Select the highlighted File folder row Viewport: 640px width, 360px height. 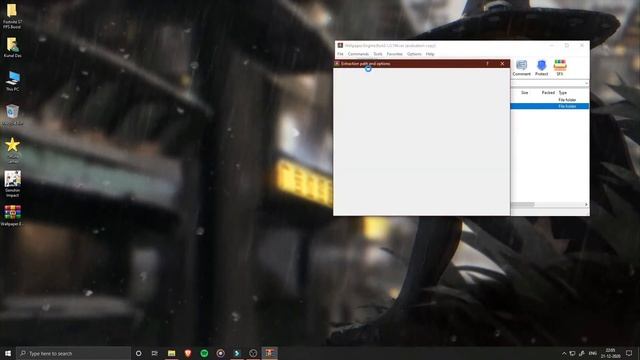click(x=550, y=106)
